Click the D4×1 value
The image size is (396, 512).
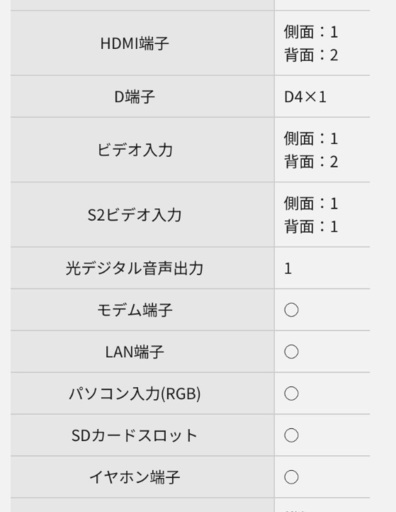coord(305,97)
